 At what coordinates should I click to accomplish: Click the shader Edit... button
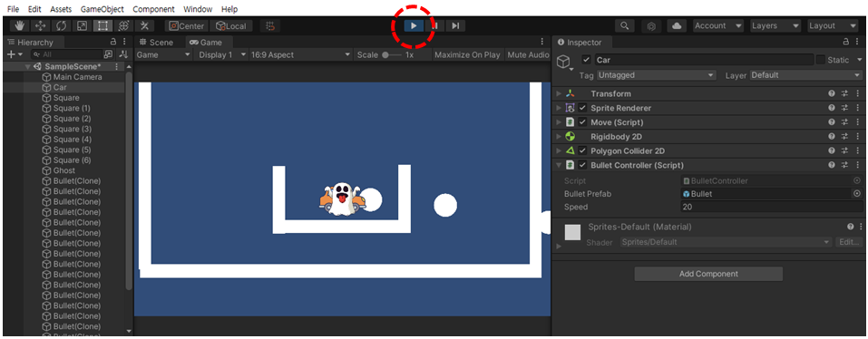849,242
